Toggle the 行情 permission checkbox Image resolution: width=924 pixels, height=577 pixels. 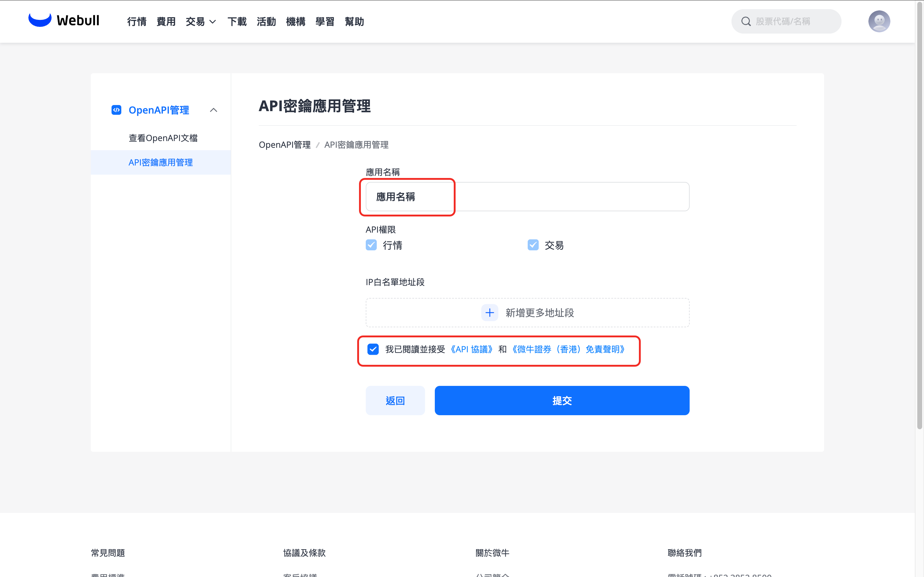371,245
